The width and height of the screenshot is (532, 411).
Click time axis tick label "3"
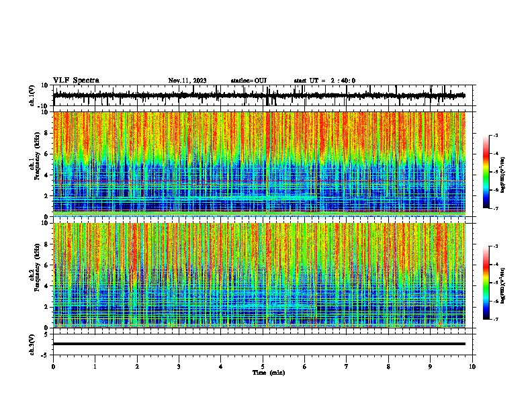(179, 367)
